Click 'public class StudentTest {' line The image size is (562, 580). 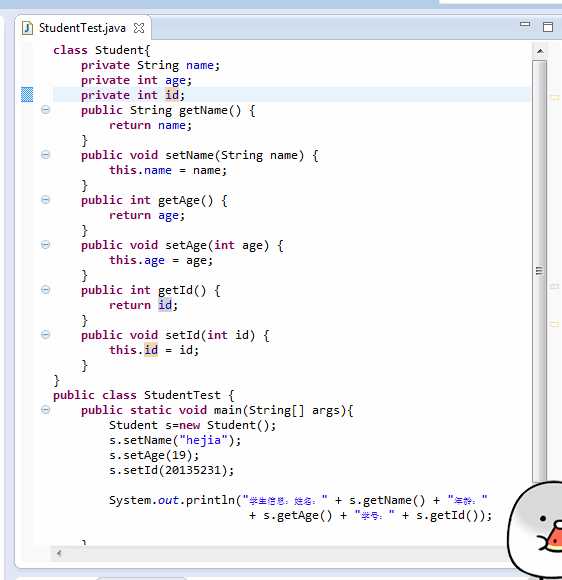(x=144, y=395)
